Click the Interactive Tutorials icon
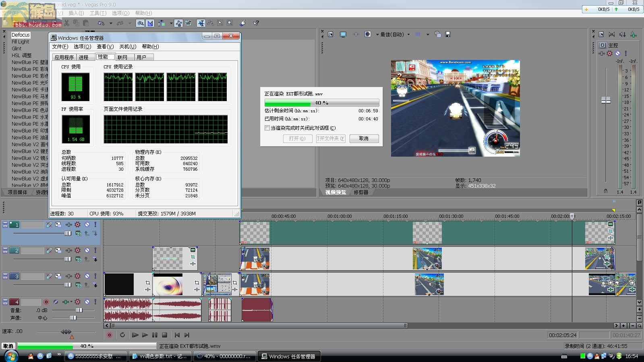 (243, 23)
